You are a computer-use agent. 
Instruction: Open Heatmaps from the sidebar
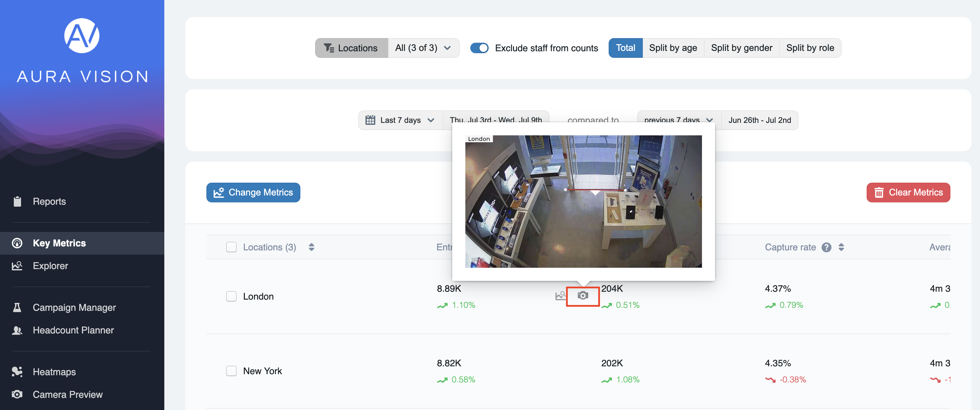(x=54, y=372)
